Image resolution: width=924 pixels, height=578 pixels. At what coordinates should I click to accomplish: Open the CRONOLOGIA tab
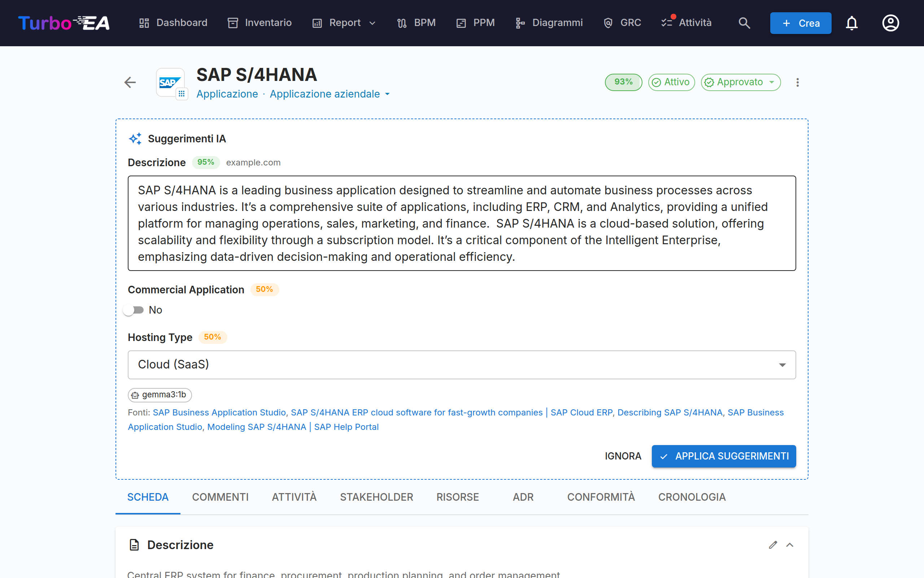(x=692, y=497)
